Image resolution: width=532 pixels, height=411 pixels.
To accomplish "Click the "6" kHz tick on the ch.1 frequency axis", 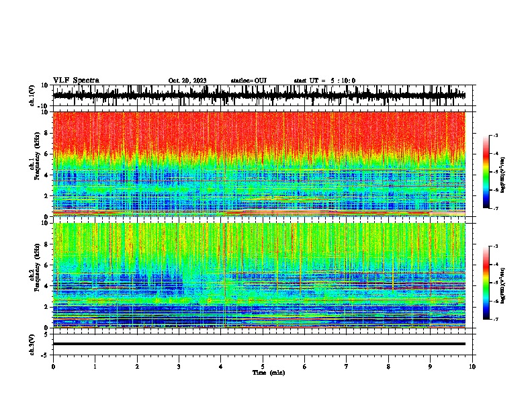I will [46, 154].
